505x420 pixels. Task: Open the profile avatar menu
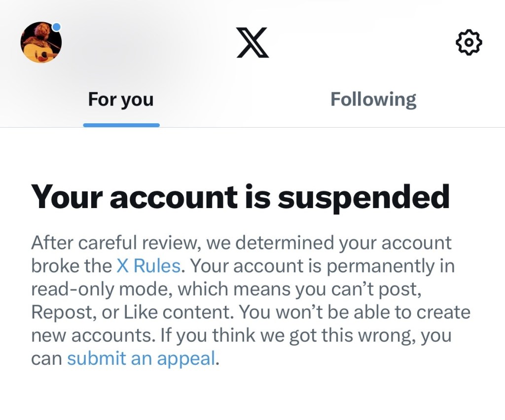point(41,42)
